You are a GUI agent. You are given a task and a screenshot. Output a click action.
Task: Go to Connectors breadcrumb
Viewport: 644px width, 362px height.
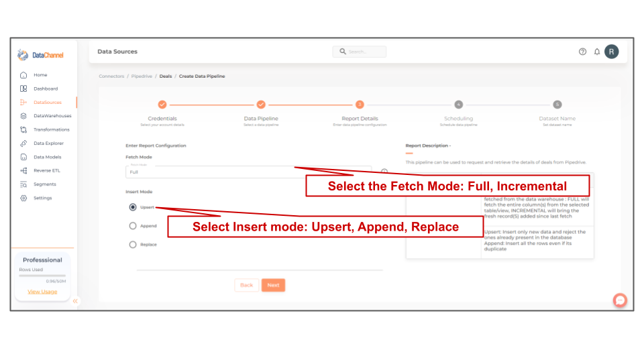(111, 76)
